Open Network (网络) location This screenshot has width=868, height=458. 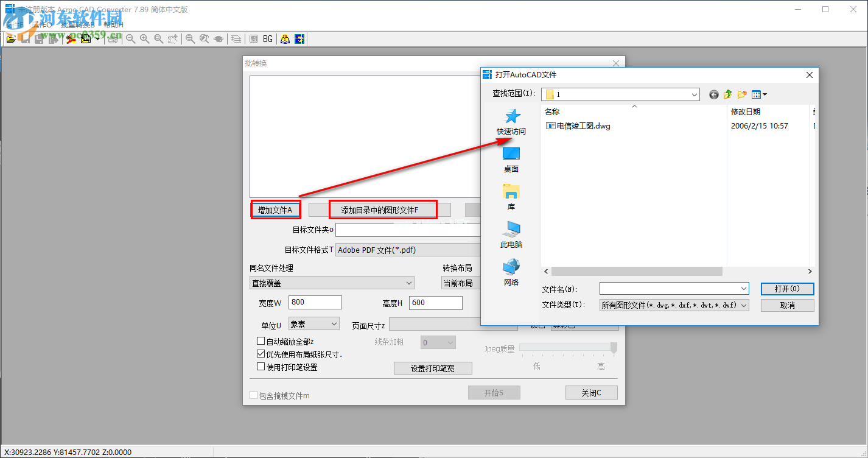pyautogui.click(x=511, y=273)
